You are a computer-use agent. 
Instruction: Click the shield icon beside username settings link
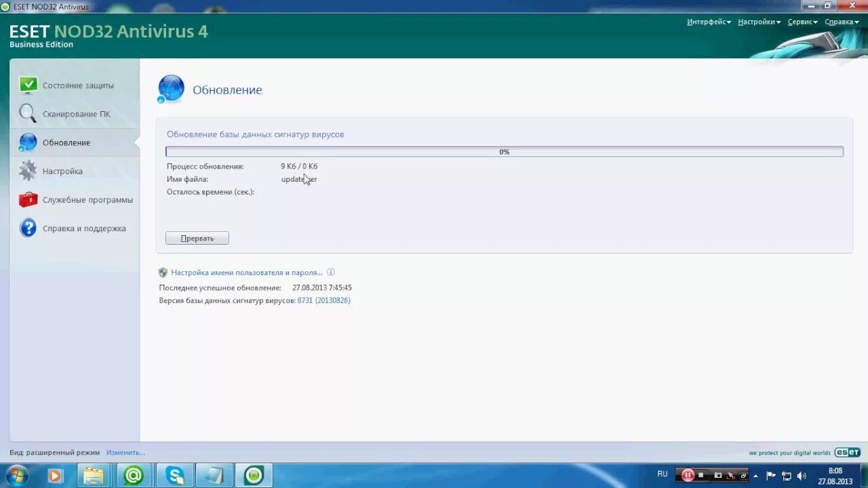pyautogui.click(x=163, y=272)
